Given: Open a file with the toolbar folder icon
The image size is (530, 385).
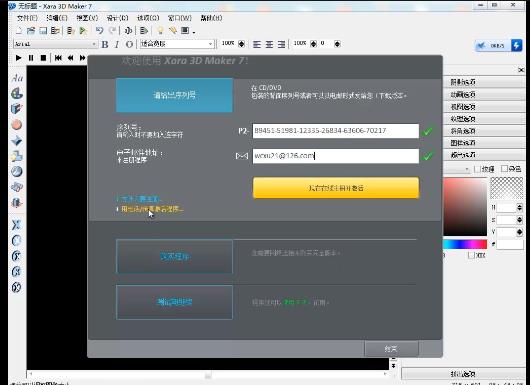Looking at the screenshot, I should [x=31, y=31].
